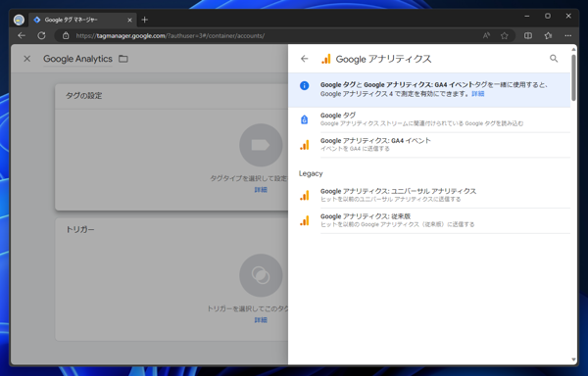Click the Legacy section heading

pyautogui.click(x=311, y=173)
